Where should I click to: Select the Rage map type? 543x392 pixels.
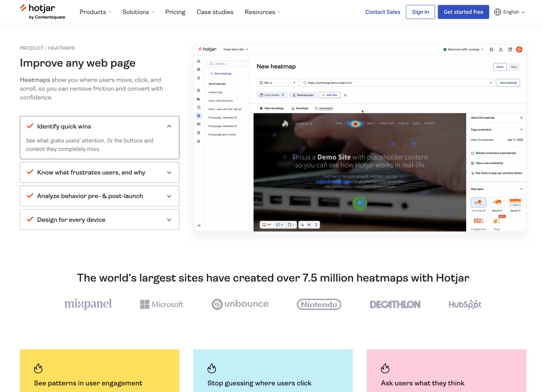(x=497, y=223)
